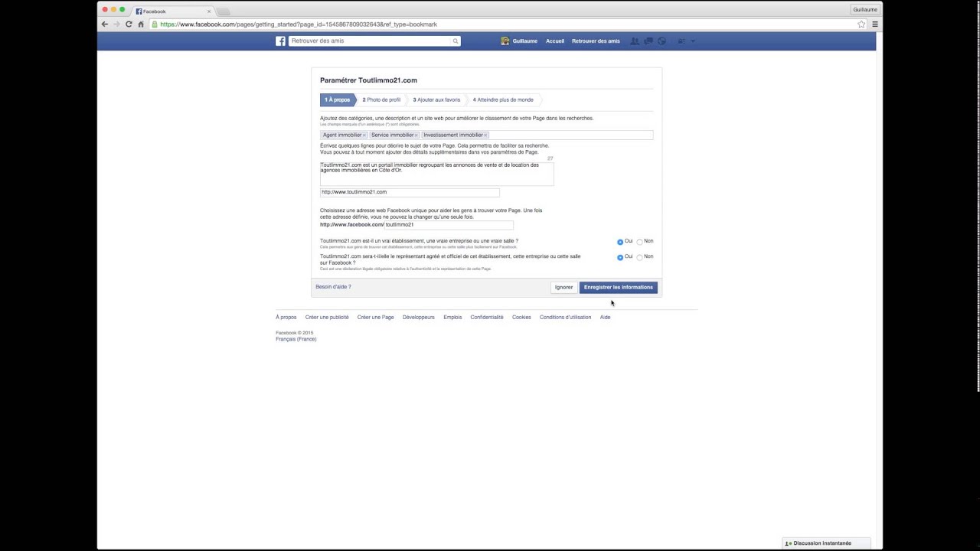
Task: Select Oui for vrai établissement question
Action: [x=620, y=242]
